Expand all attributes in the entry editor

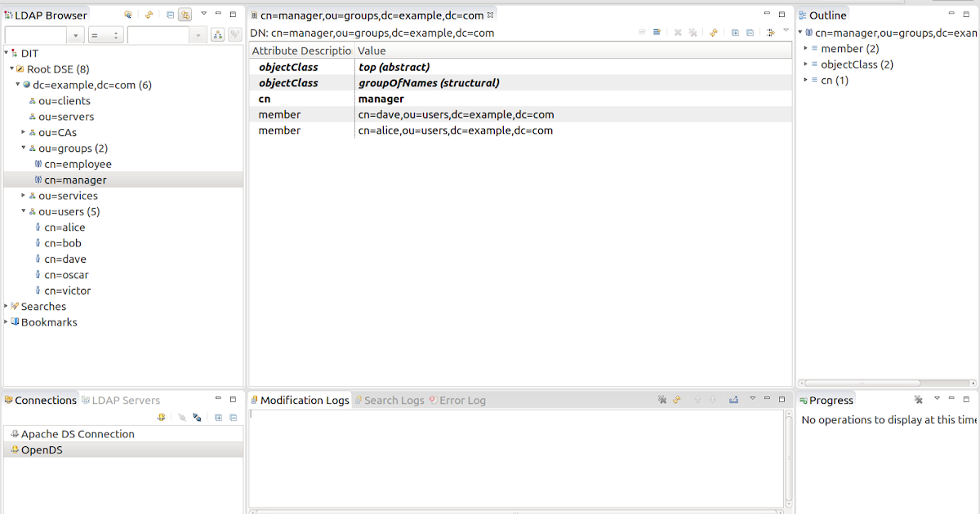tap(733, 31)
